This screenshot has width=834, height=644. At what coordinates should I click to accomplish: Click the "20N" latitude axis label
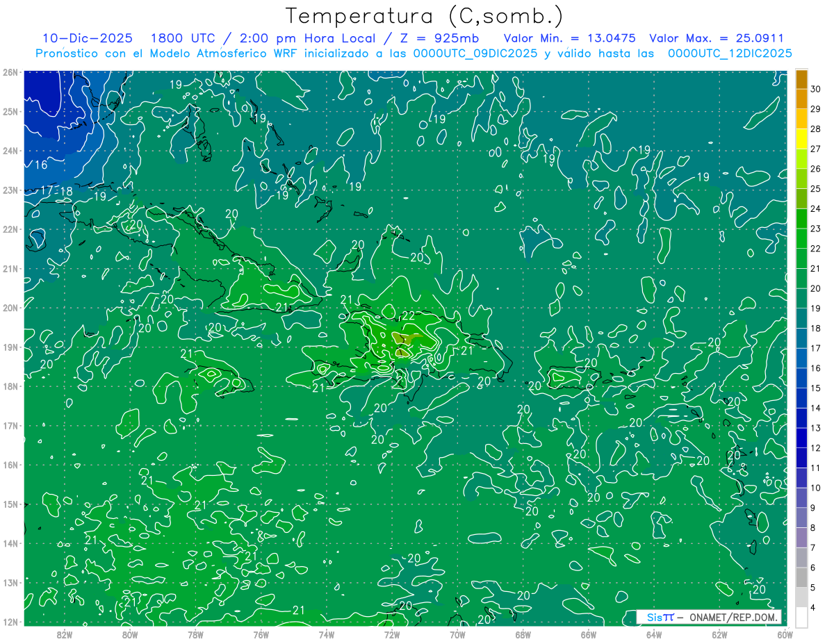10,308
